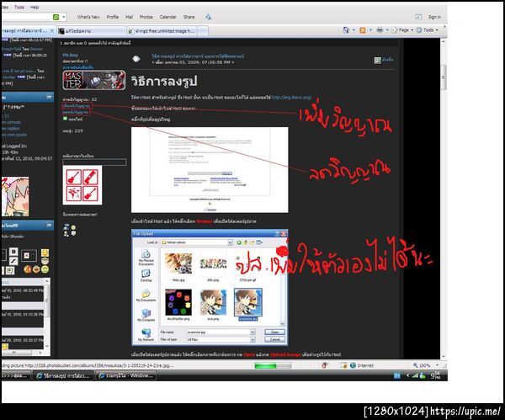Click the page scrollbar down arrow
This screenshot has width=505, height=420.
(x=444, y=357)
